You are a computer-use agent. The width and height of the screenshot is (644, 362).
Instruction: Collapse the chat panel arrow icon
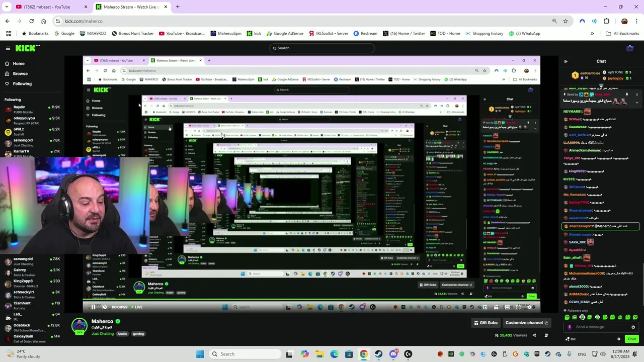(x=566, y=61)
